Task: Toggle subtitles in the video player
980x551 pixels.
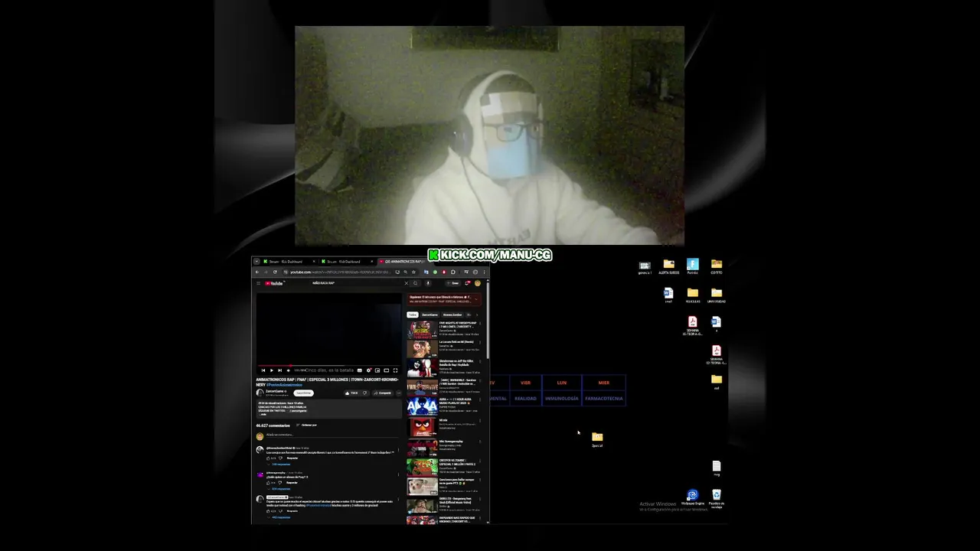Action: 360,370
